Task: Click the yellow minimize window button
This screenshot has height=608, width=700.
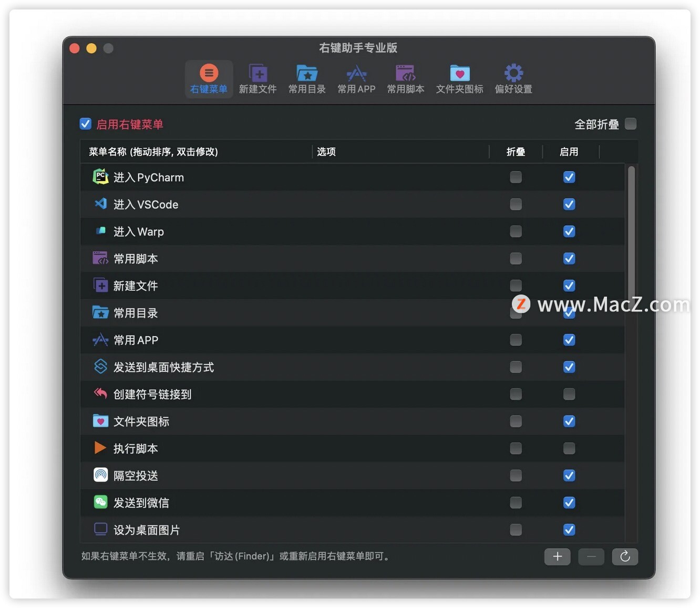Action: pos(91,48)
